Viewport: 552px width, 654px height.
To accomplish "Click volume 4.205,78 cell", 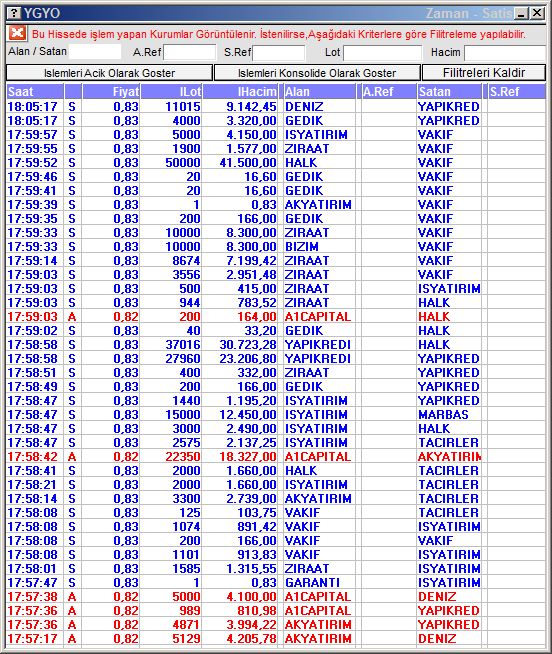I will click(252, 639).
